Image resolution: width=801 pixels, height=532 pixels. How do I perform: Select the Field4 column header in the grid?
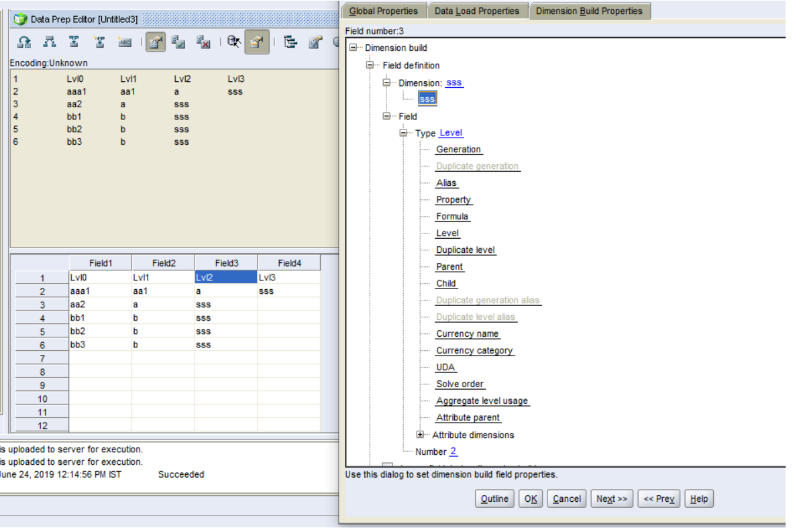(x=290, y=262)
